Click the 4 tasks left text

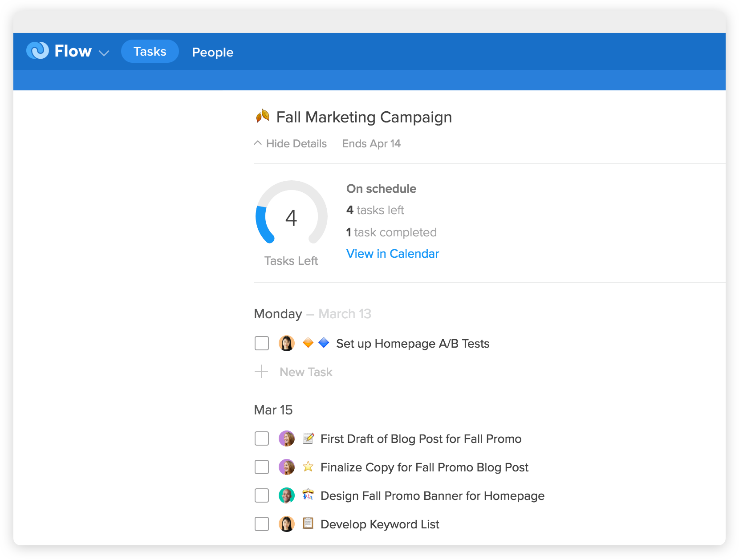375,210
